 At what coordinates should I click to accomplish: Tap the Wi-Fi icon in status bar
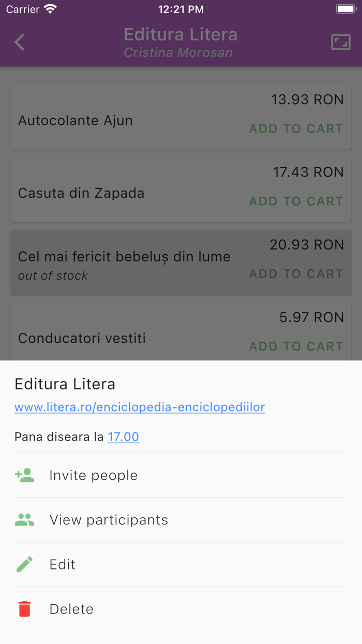coord(50,8)
